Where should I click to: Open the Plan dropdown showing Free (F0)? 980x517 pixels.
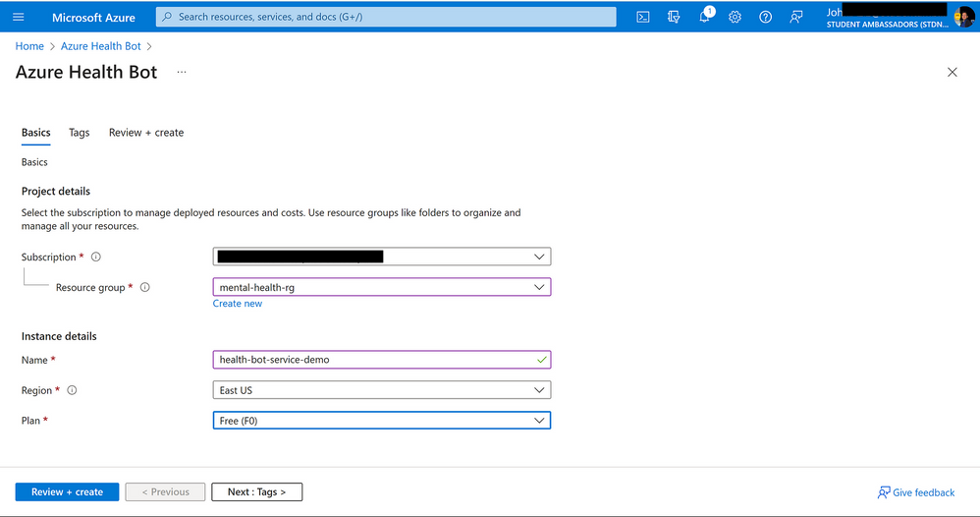click(382, 421)
